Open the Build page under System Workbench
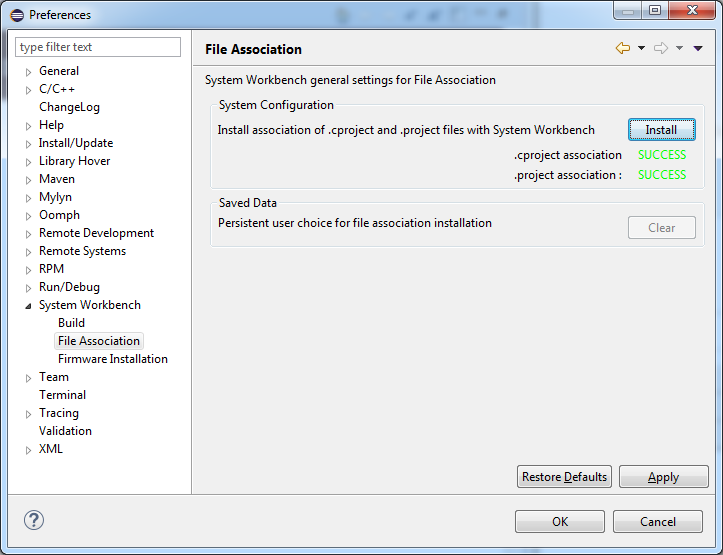The height and width of the screenshot is (555, 723). tap(71, 323)
